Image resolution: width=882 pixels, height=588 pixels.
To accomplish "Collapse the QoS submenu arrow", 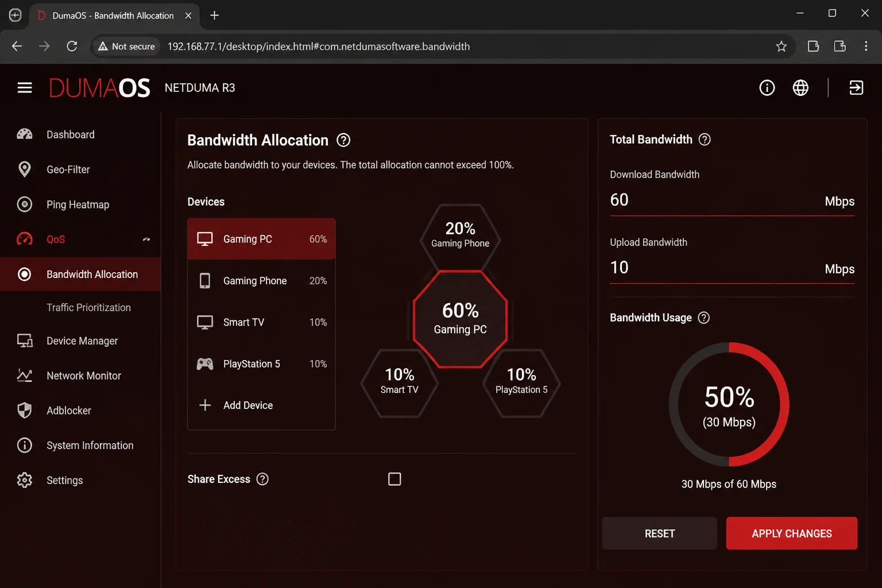I will (x=146, y=239).
